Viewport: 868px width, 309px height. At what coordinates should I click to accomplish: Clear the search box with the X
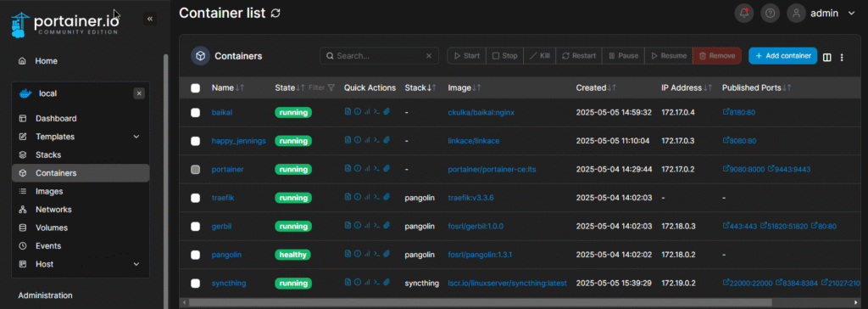tap(428, 56)
